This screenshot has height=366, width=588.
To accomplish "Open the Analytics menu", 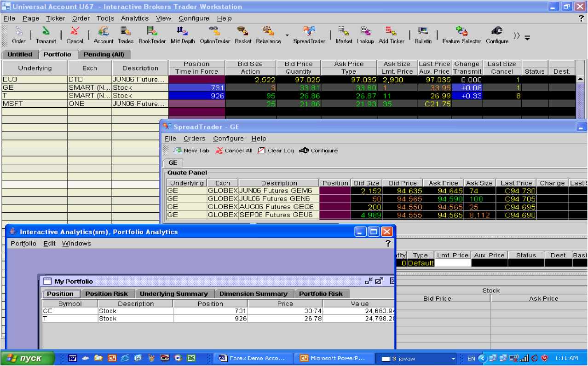I will (x=135, y=18).
